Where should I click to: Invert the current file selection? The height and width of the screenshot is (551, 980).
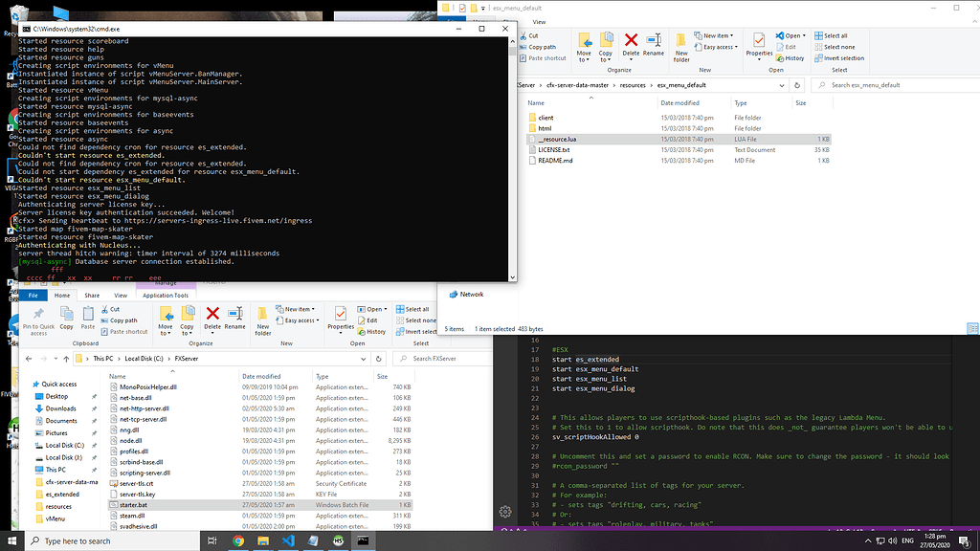843,58
